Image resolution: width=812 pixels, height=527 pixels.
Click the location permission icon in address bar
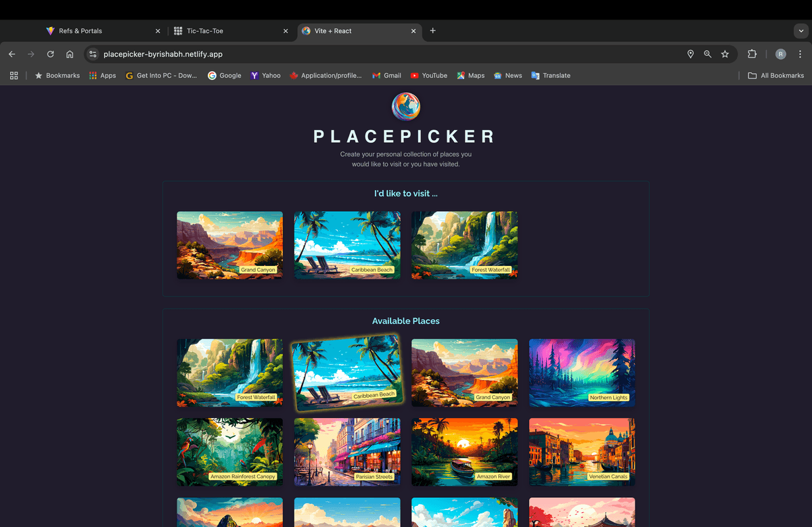[x=690, y=54]
